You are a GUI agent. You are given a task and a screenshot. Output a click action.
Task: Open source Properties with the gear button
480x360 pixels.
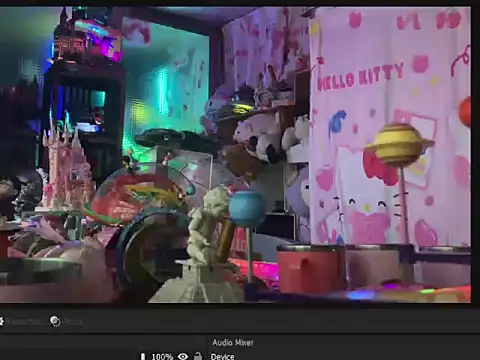20,321
